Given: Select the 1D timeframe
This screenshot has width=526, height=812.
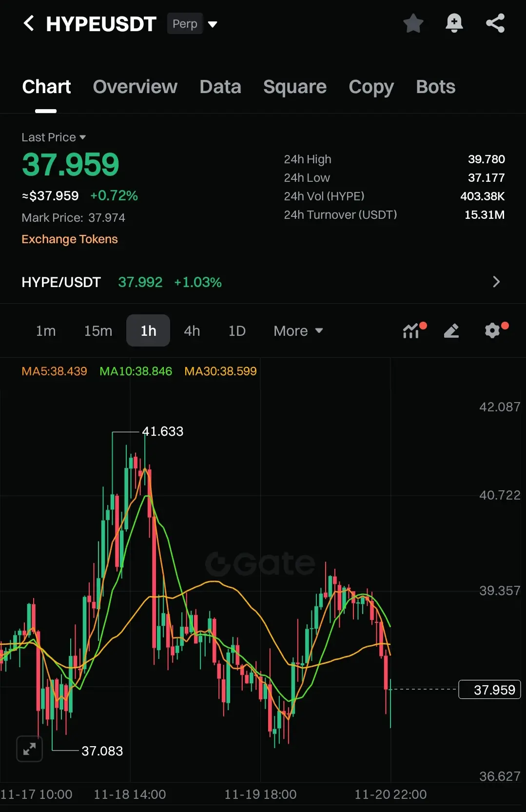Looking at the screenshot, I should [x=237, y=331].
